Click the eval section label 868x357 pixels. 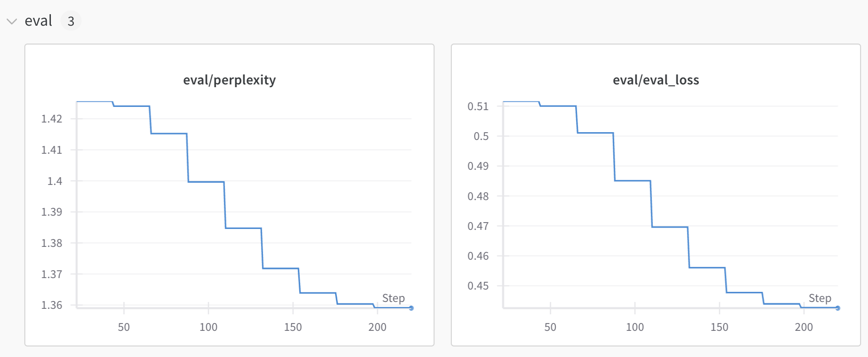tap(38, 20)
